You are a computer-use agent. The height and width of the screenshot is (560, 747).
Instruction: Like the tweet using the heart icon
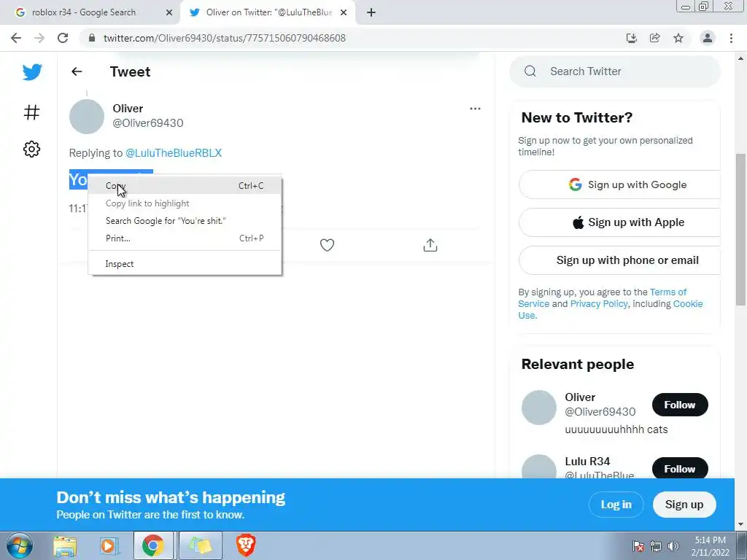[x=327, y=245]
